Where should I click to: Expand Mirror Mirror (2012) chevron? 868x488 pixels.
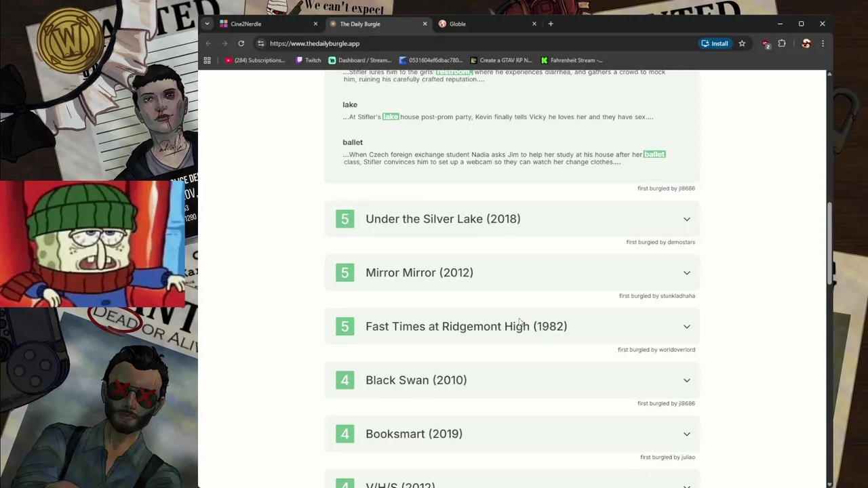point(687,272)
